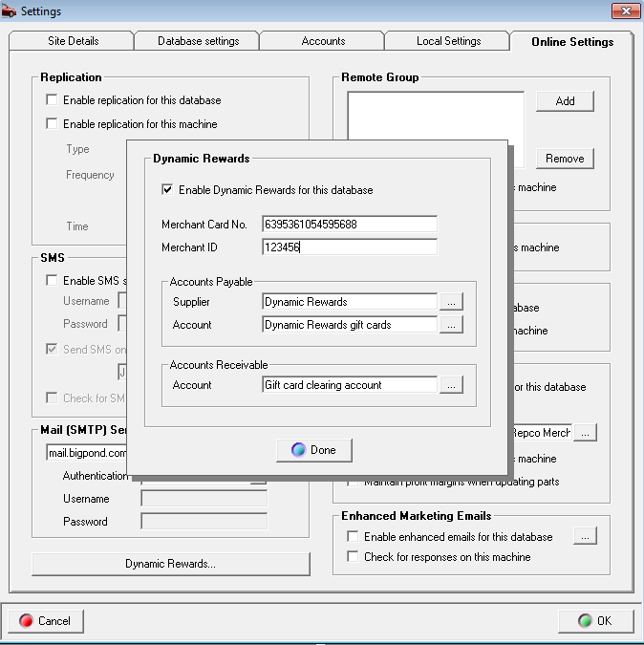644x645 pixels.
Task: Select the Accounts tab
Action: [x=323, y=41]
